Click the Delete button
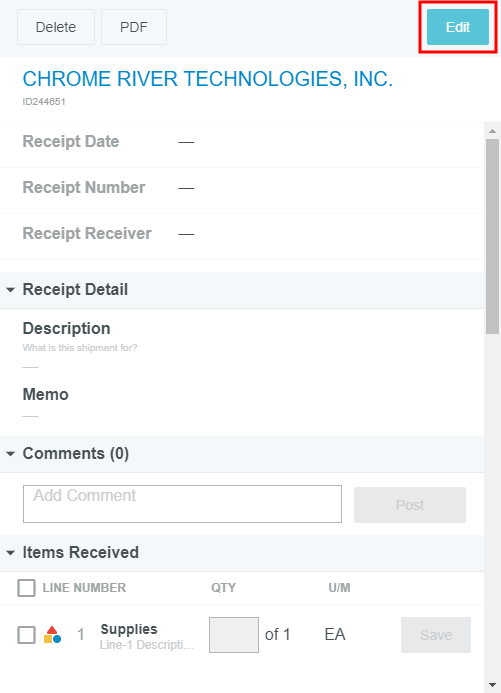 click(56, 27)
